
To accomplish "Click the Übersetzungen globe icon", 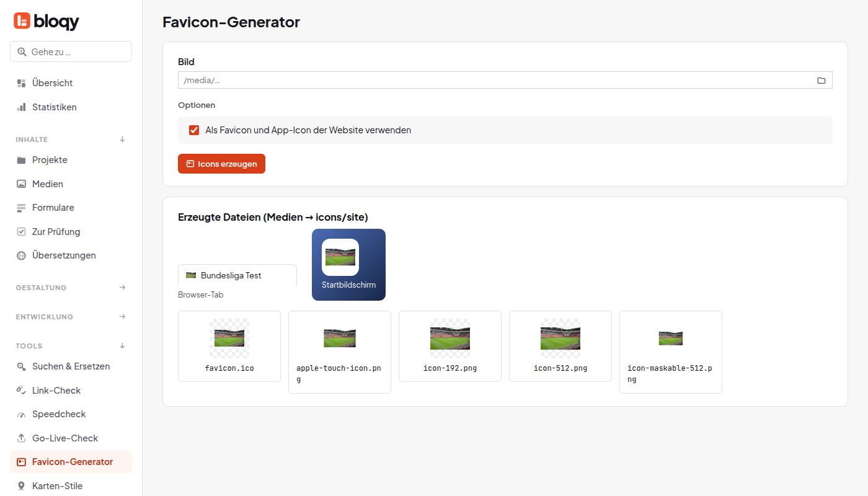I will [21, 255].
